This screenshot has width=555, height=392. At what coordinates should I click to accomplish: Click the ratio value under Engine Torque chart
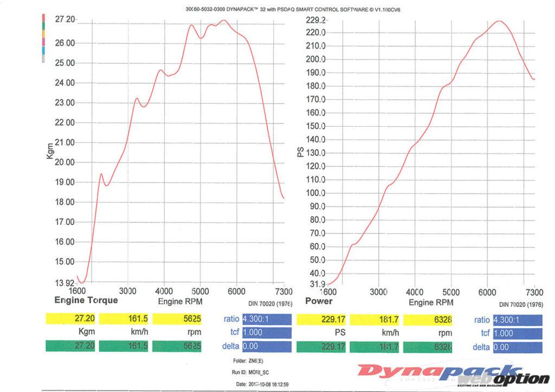pyautogui.click(x=267, y=319)
